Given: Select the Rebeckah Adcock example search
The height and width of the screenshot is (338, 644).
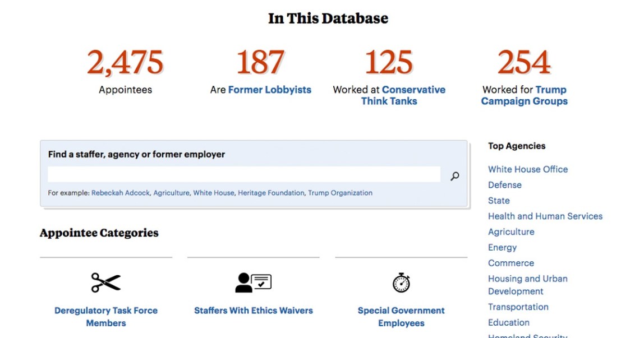Looking at the screenshot, I should 121,193.
